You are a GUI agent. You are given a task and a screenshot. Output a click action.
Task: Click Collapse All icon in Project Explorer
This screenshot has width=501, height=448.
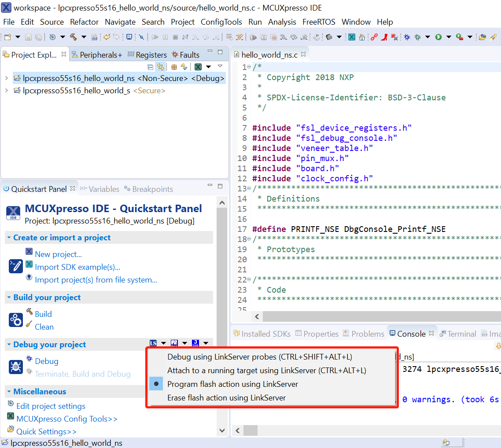coord(151,67)
